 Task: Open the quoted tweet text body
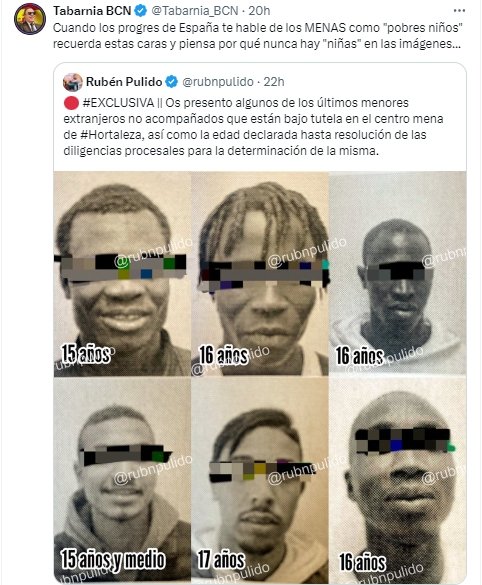pos(253,127)
